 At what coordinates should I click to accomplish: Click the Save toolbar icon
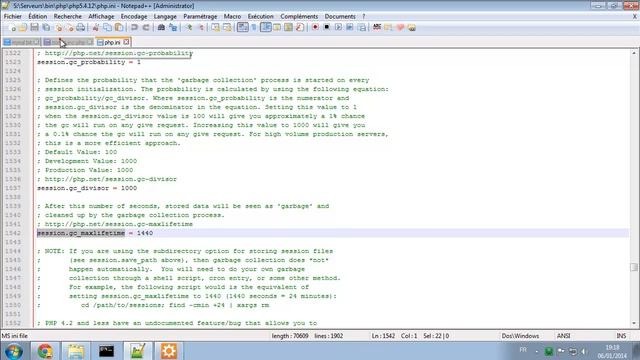click(34, 27)
